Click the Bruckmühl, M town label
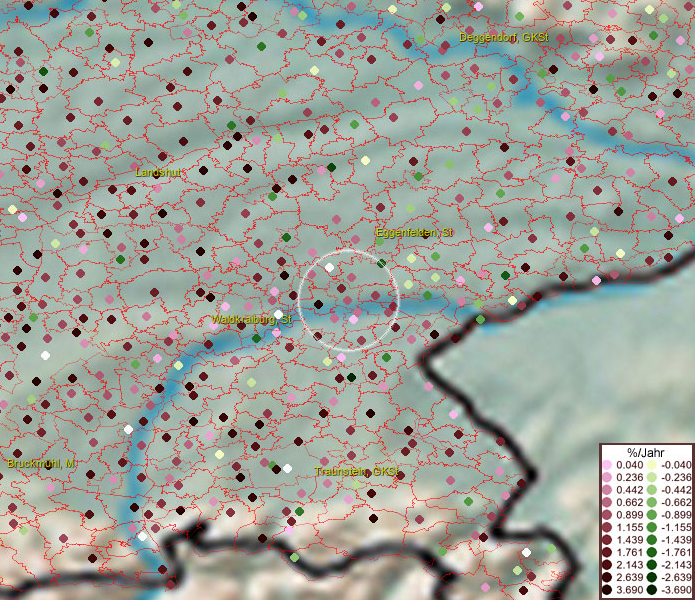 point(41,464)
